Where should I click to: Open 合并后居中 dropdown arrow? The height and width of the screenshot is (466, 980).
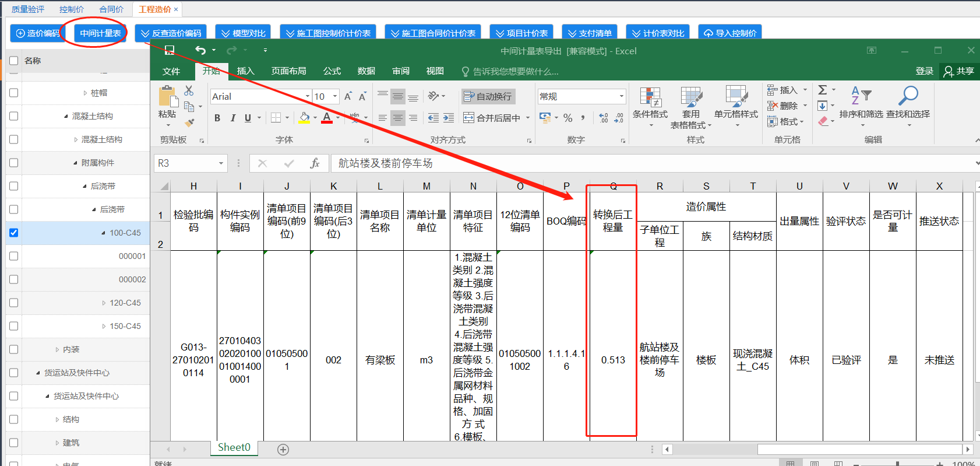click(528, 118)
